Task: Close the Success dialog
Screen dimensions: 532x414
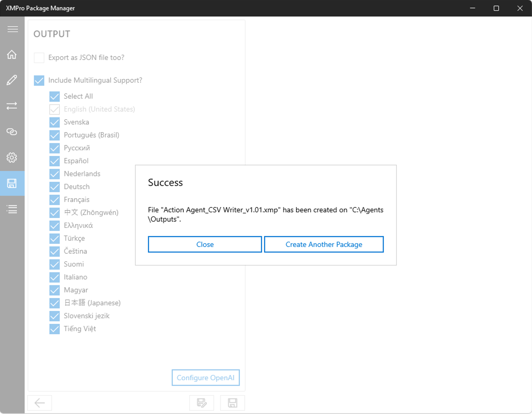Action: coord(205,245)
